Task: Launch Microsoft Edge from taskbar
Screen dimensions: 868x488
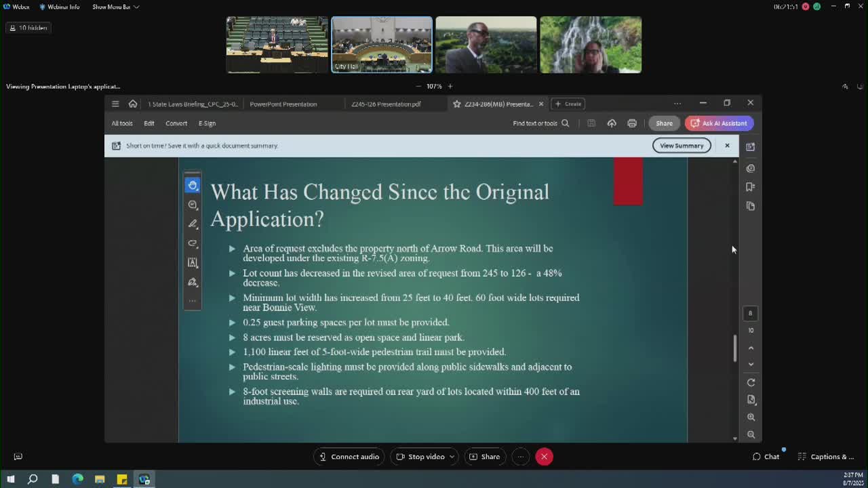Action: tap(77, 479)
